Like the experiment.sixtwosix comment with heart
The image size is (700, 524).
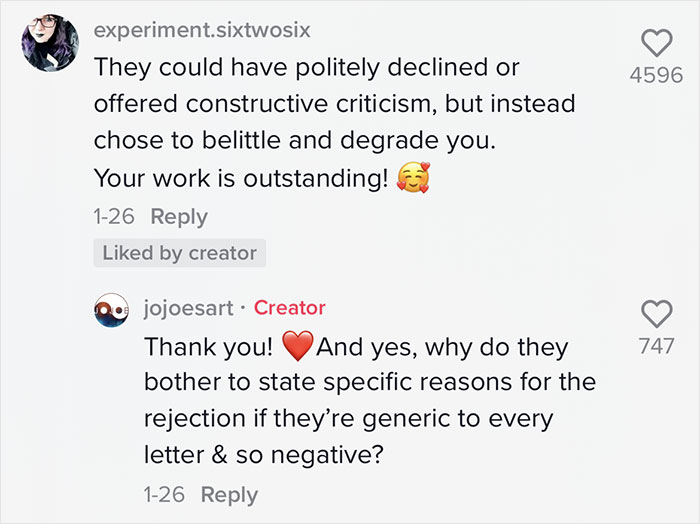click(656, 42)
